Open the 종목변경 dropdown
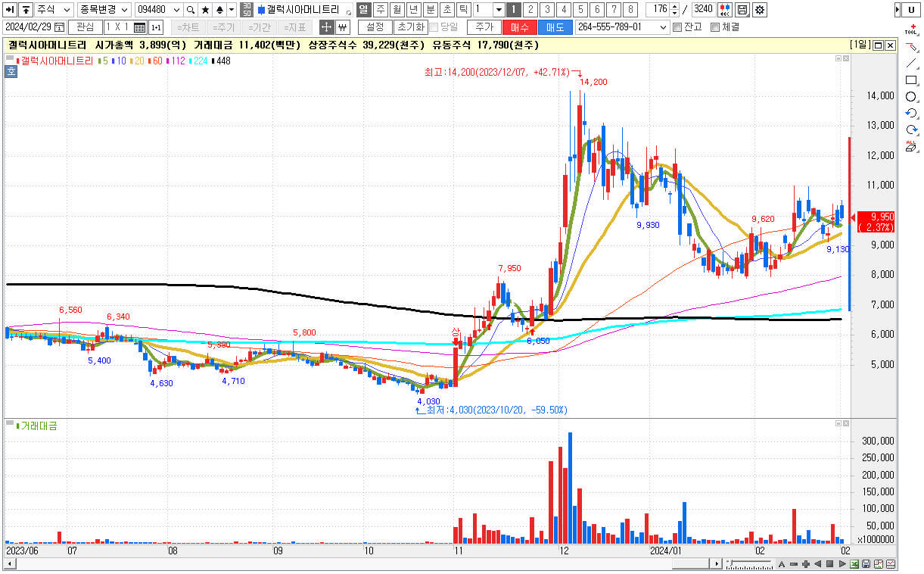 [x=104, y=10]
